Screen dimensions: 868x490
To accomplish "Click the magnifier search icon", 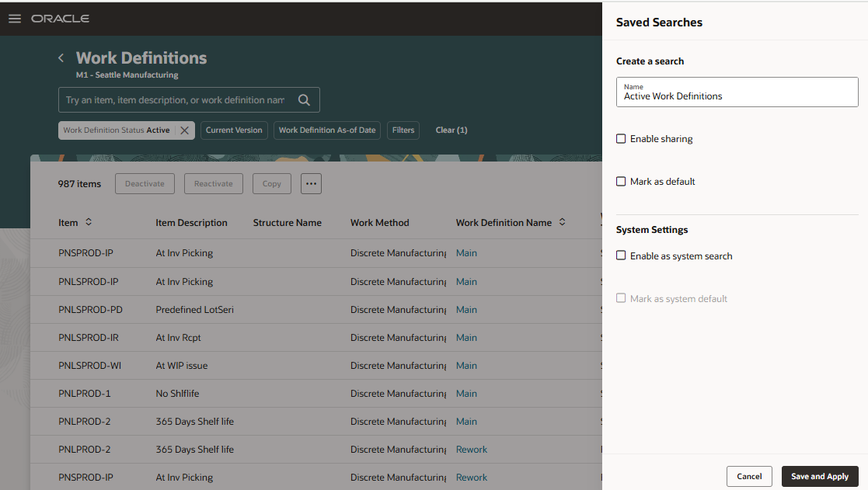I will click(x=304, y=99).
